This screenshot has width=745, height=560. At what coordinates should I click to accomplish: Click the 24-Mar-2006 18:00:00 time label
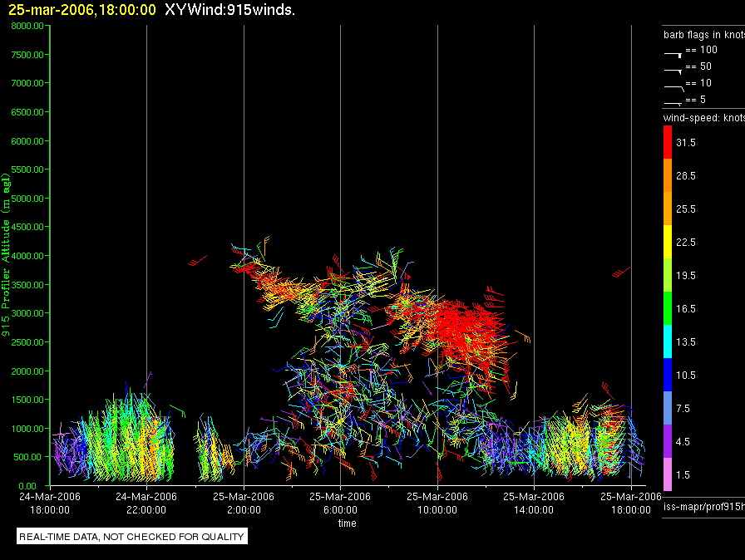(50, 503)
